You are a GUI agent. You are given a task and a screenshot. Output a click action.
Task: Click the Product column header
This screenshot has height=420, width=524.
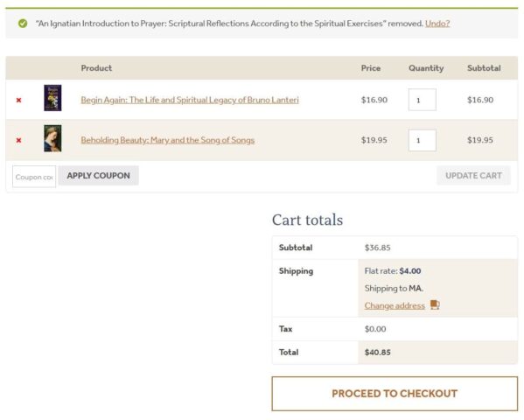pos(96,68)
